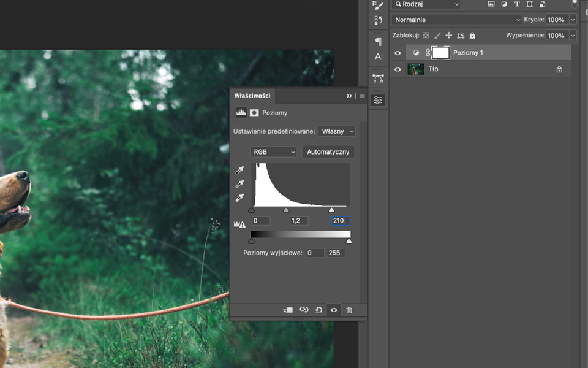Delete the Levels adjustment via trash icon
Screen dimensions: 588x368
(349, 310)
